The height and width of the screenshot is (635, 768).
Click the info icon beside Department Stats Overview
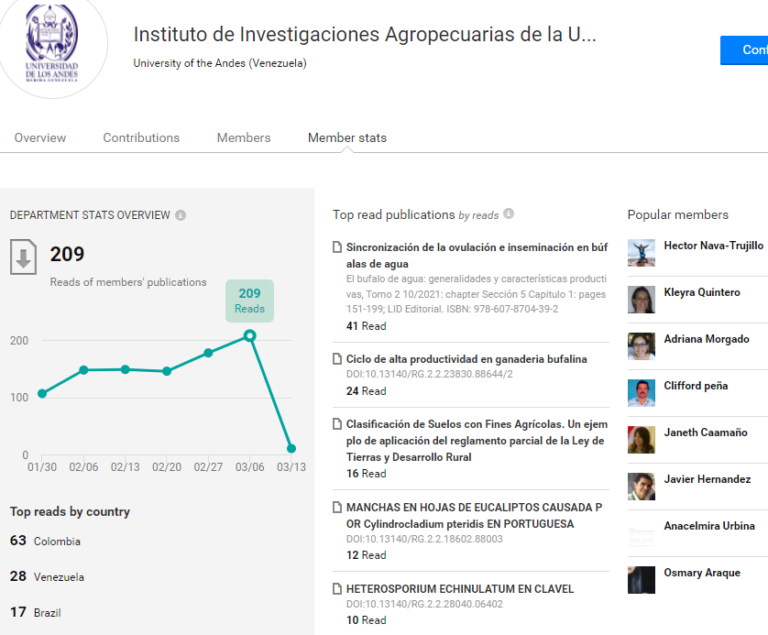pyautogui.click(x=181, y=215)
